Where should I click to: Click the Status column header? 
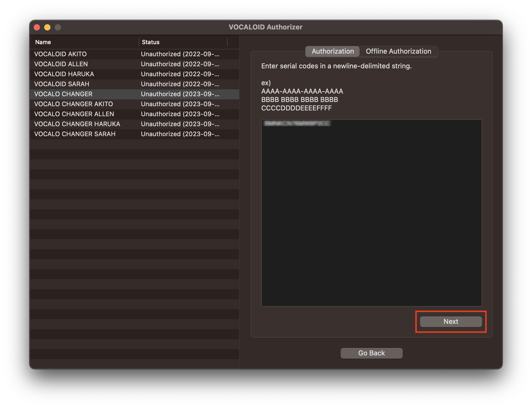point(150,42)
